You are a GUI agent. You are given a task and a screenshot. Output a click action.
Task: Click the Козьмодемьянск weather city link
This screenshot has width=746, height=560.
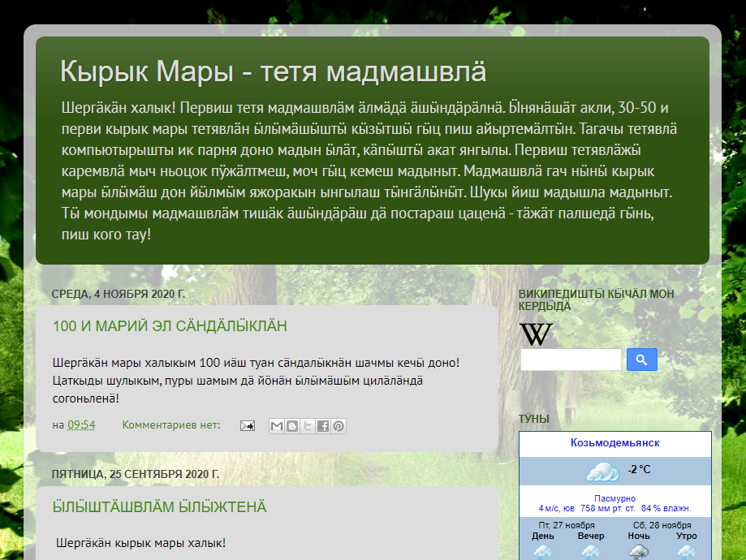614,443
